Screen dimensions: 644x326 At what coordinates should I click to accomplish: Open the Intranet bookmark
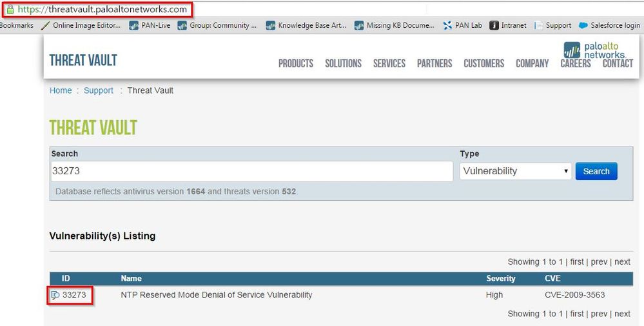(x=508, y=25)
